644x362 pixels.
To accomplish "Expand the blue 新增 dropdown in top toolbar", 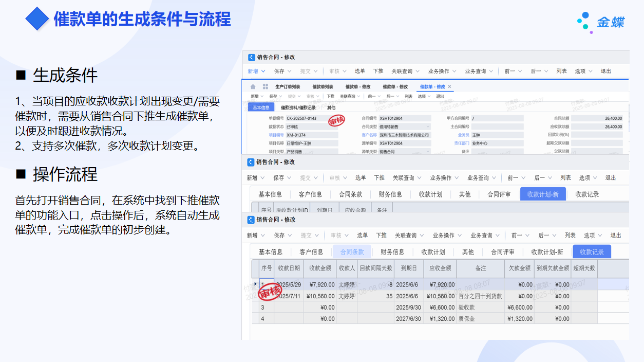I will [263, 71].
